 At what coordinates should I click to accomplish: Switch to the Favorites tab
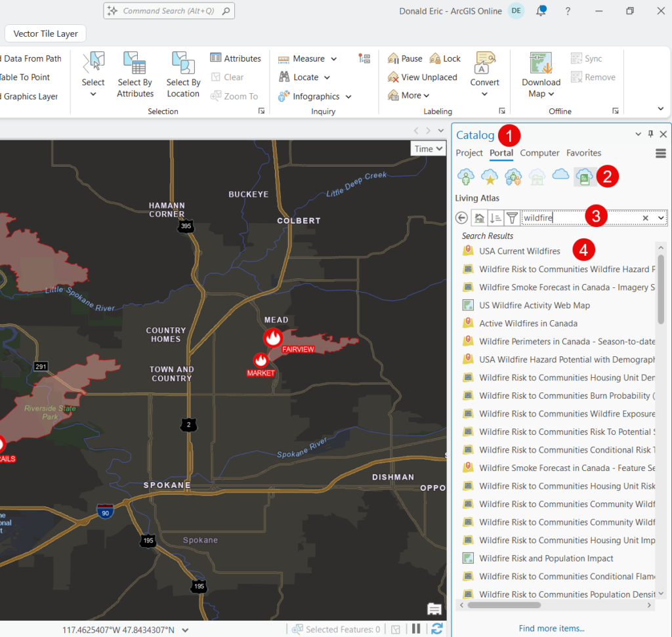pyautogui.click(x=583, y=153)
